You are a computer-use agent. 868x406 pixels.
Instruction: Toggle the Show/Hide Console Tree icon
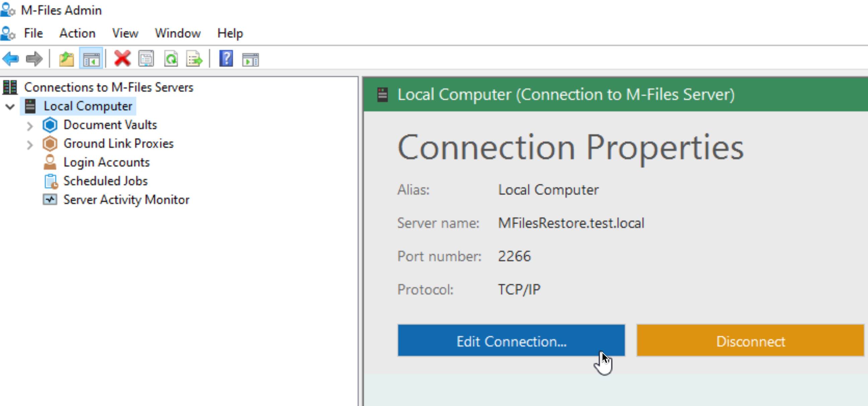pos(91,59)
